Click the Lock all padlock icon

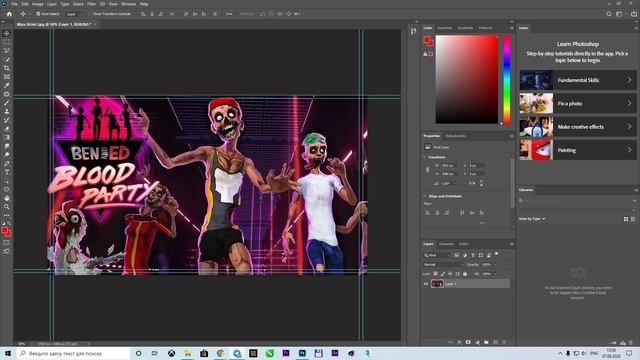point(465,274)
